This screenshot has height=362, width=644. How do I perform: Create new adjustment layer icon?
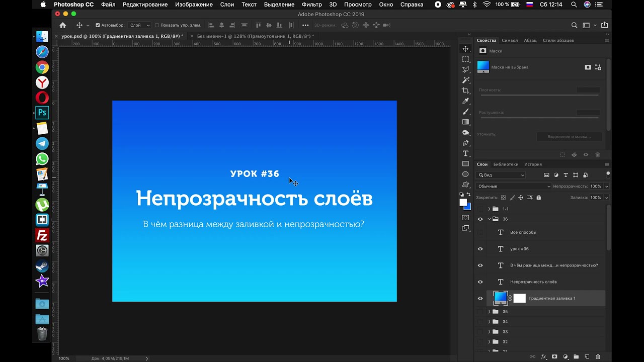point(565,356)
